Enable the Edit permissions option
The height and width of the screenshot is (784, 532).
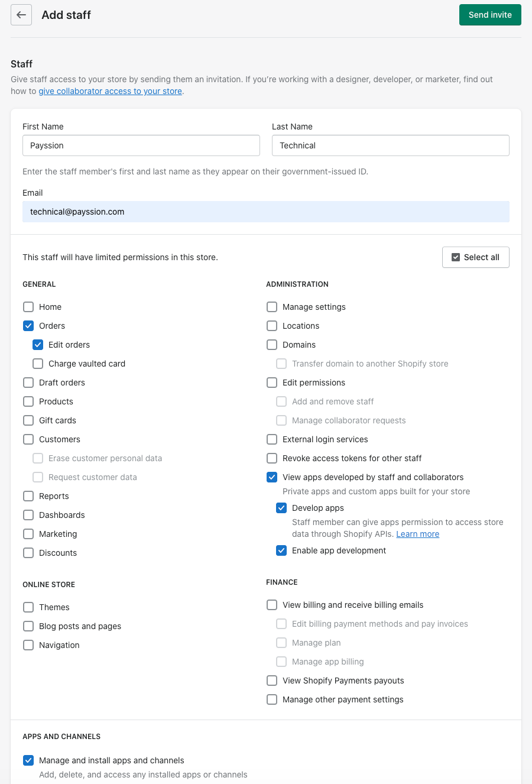click(271, 382)
